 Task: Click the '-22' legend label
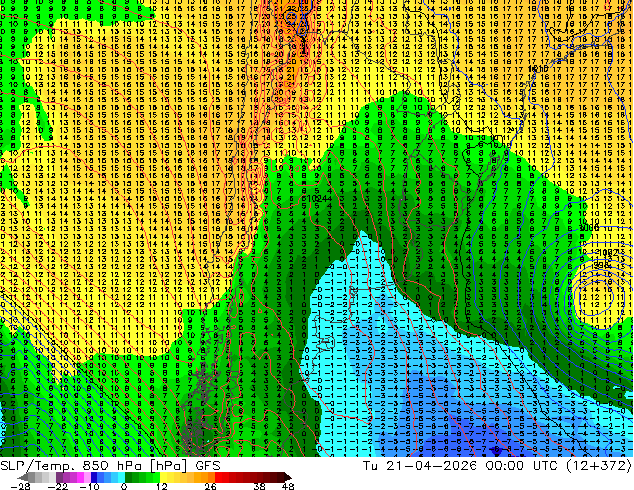pos(58,486)
